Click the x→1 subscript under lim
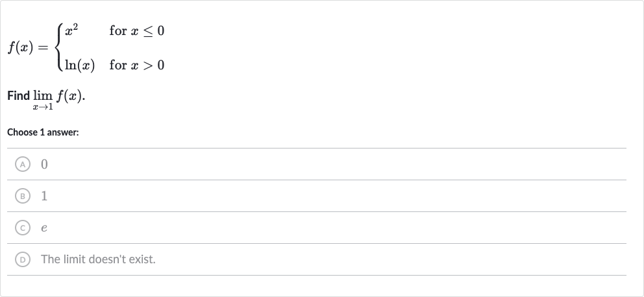 pos(43,107)
